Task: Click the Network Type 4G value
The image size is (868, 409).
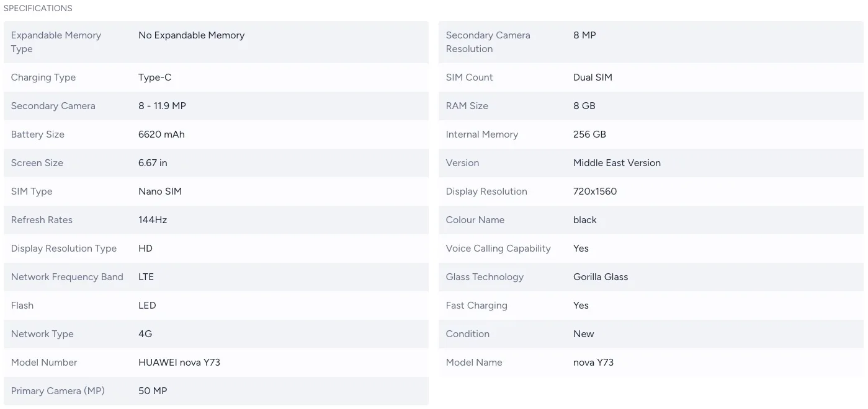Action: [x=145, y=334]
